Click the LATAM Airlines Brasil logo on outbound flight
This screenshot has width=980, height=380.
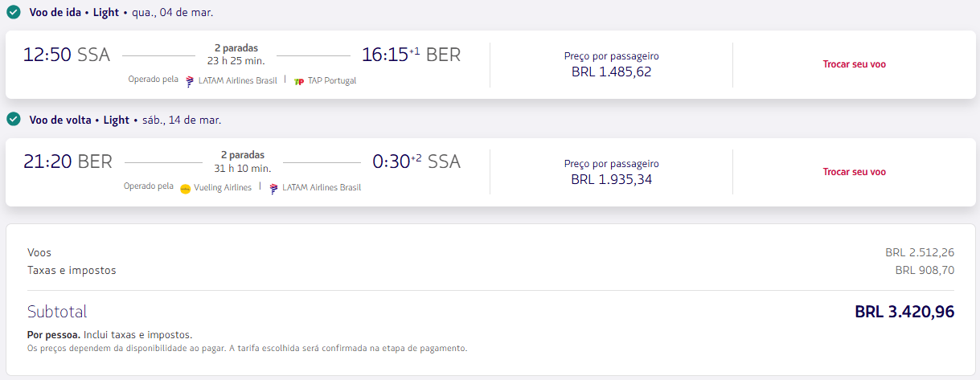coord(191,80)
